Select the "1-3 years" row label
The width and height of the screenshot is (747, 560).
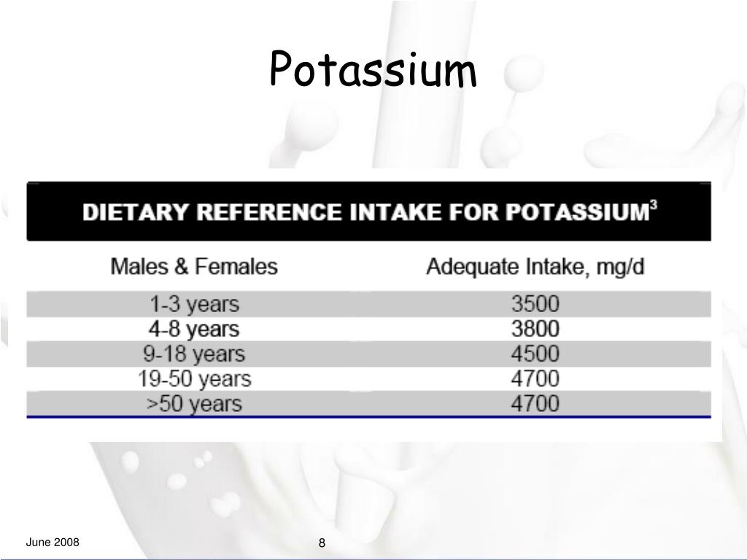(194, 304)
